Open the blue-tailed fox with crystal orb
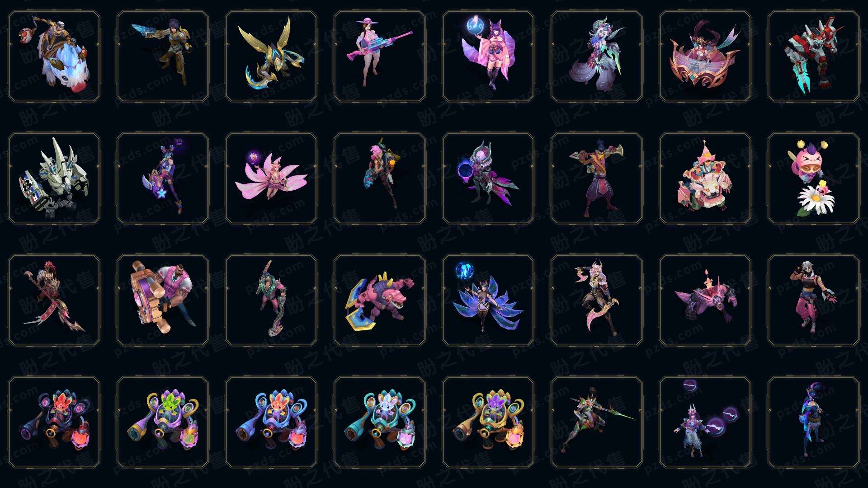 click(x=488, y=300)
